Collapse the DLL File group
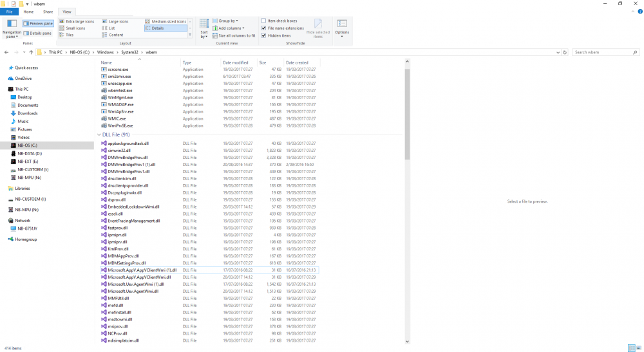 point(99,134)
